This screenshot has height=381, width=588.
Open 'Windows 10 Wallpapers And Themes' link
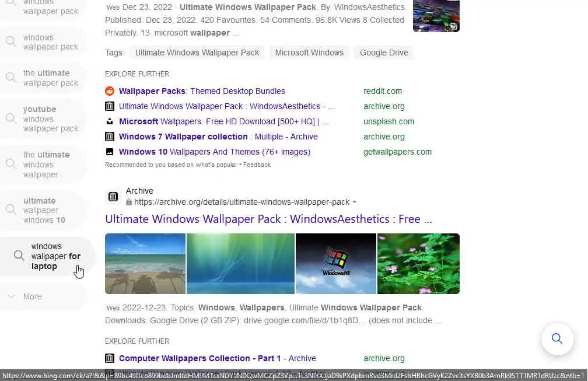pos(215,152)
